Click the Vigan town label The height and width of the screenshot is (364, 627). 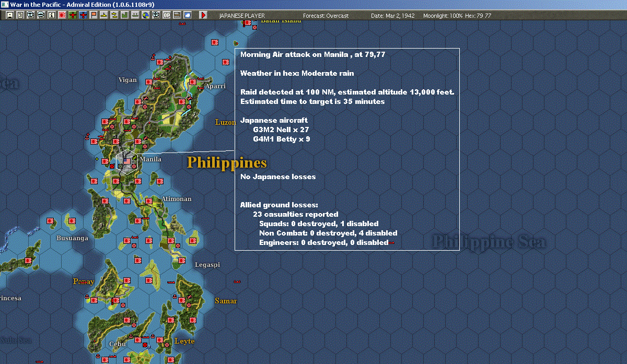[x=127, y=80]
